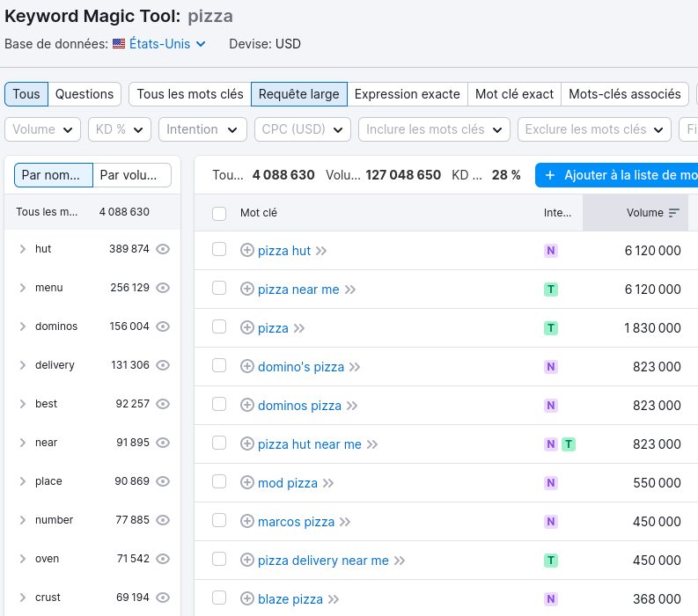Viewport: 698px width, 616px height.
Task: Open the blaze pizza keyword link
Action: 290,599
